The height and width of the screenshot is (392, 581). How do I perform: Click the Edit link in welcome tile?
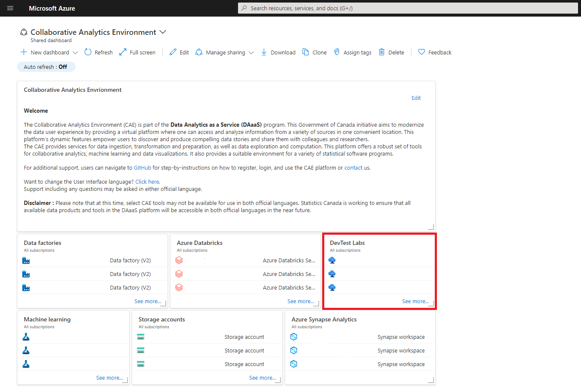click(416, 98)
